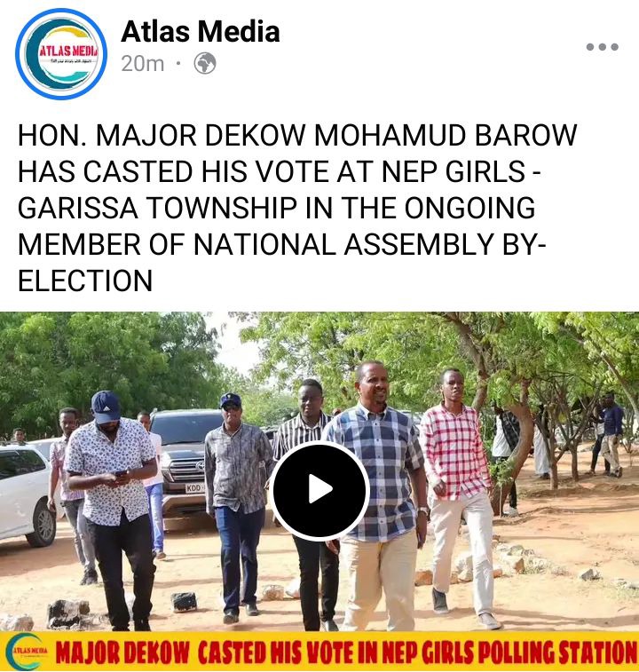Visit the Atlas Media page name
The image size is (639, 672).
click(201, 32)
